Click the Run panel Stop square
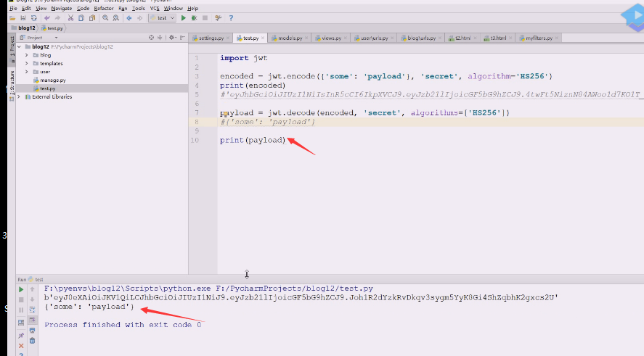 (x=21, y=300)
